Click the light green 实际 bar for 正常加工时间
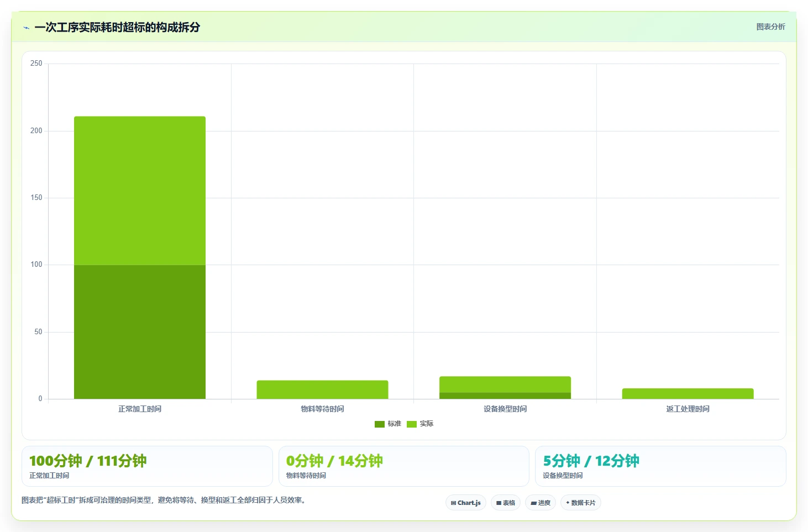The width and height of the screenshot is (808, 532). (140, 191)
